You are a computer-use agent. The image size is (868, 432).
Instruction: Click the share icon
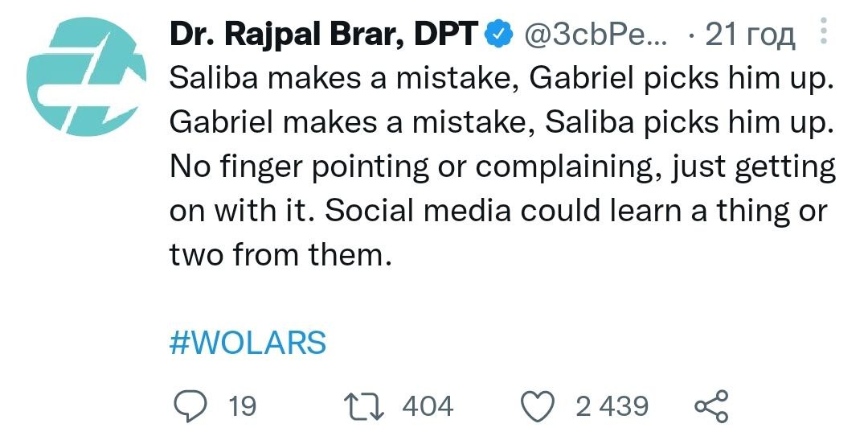[x=711, y=406]
